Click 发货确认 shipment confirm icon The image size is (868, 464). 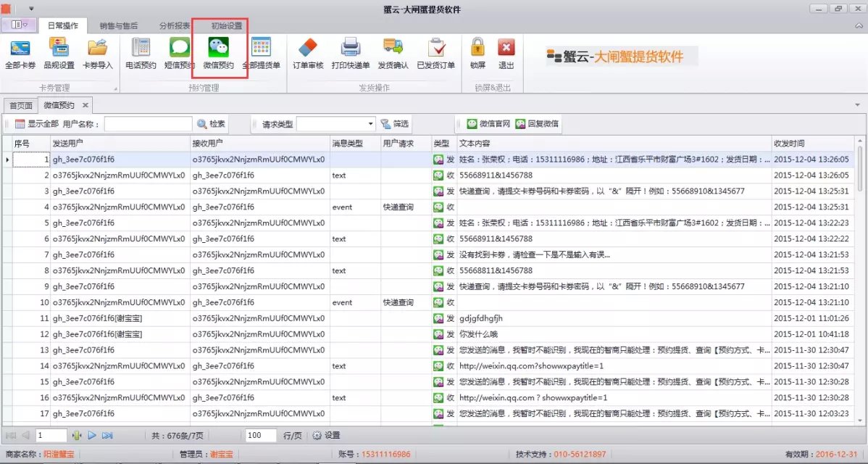[x=393, y=54]
